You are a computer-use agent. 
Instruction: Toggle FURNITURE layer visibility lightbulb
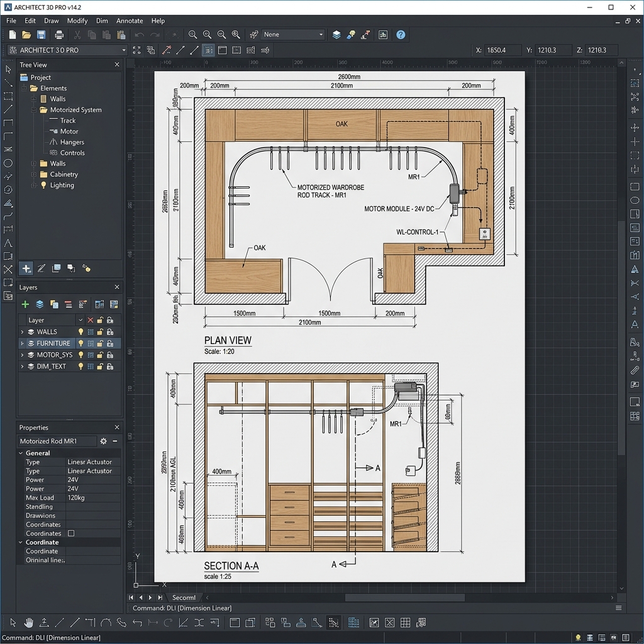pos(81,343)
